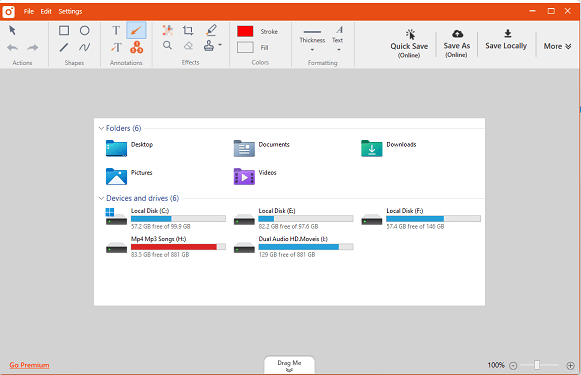This screenshot has height=375, width=581.
Task: Click the '82.2 GB free of 97.6 GB' text
Action: coord(288,226)
